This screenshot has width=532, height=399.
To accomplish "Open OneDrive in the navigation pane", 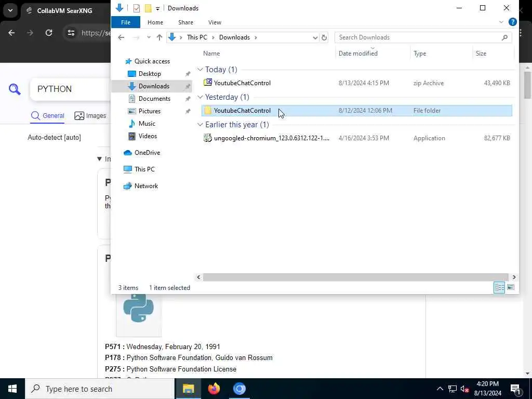I will (147, 153).
